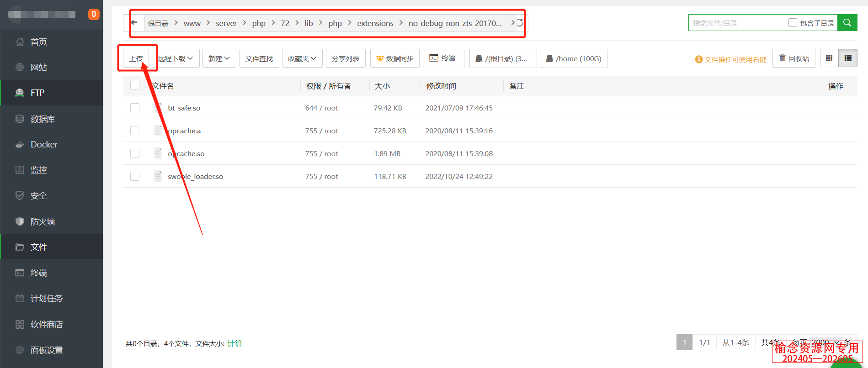This screenshot has height=368, width=868.
Task: Navigate to the extensions breadcrumb
Action: (375, 23)
